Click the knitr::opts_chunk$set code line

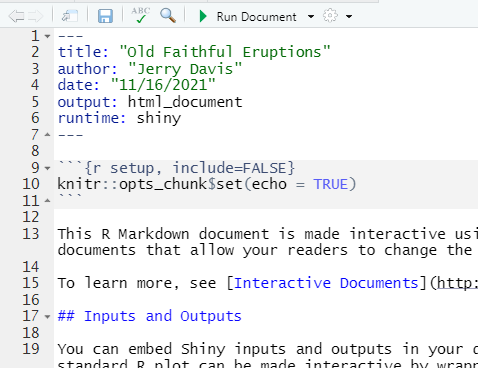point(207,184)
